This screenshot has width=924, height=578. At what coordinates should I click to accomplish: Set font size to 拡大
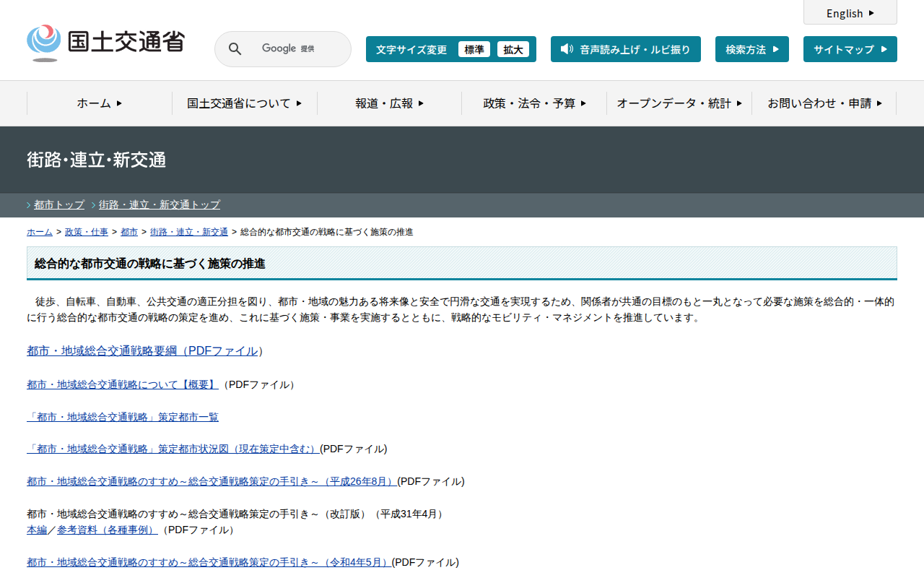pyautogui.click(x=513, y=49)
